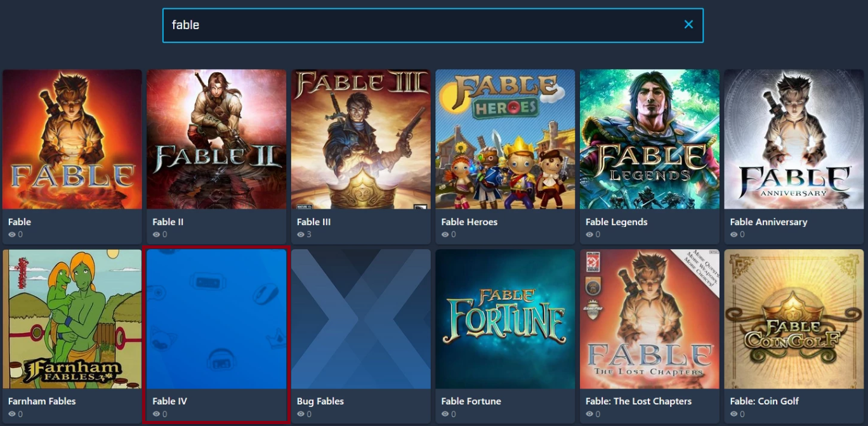
Task: Clear the search with the X icon
Action: click(688, 25)
